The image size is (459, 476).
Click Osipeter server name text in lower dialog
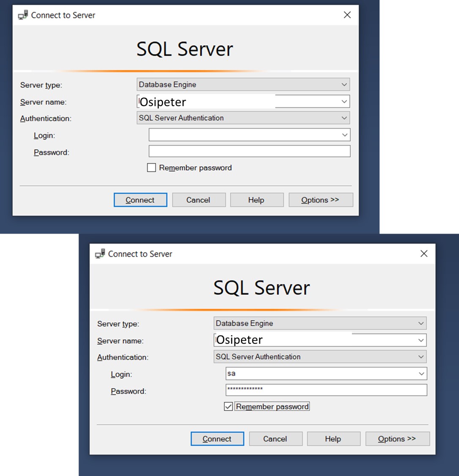[x=240, y=340]
